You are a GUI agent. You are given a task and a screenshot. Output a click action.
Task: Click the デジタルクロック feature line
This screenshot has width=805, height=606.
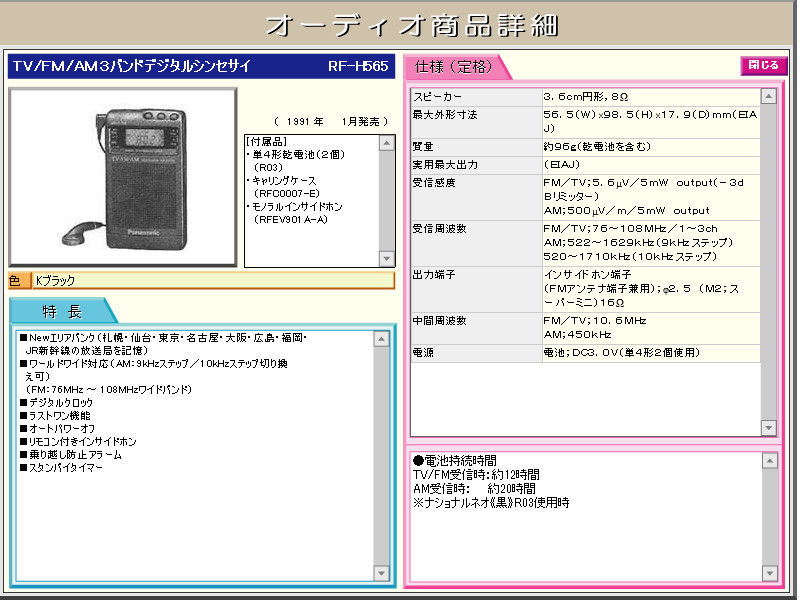point(56,403)
